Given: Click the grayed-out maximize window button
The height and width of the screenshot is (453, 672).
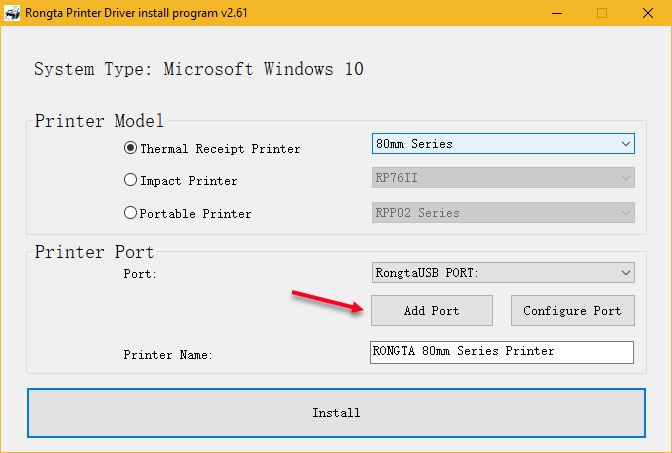Looking at the screenshot, I should click(601, 13).
